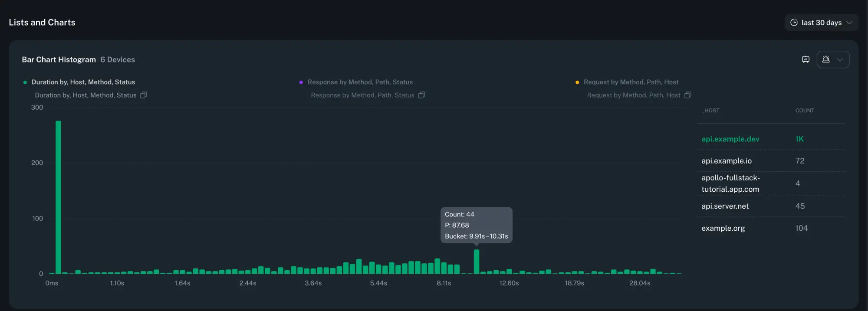Click the clock icon beside last 30 days
The image size is (868, 311).
[x=794, y=23]
